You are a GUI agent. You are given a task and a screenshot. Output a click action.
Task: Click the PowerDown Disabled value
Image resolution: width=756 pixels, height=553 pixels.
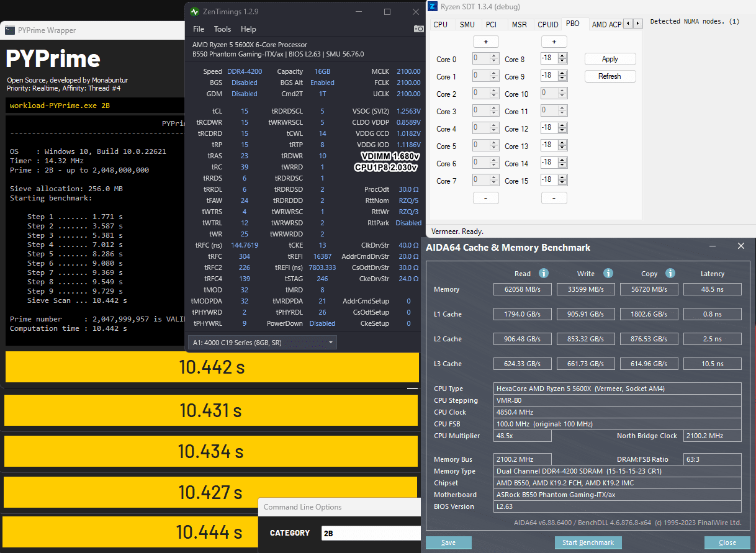[322, 323]
